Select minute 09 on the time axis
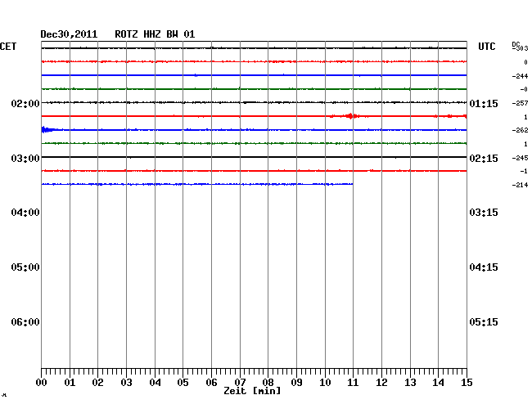532x404 pixels. tap(296, 383)
